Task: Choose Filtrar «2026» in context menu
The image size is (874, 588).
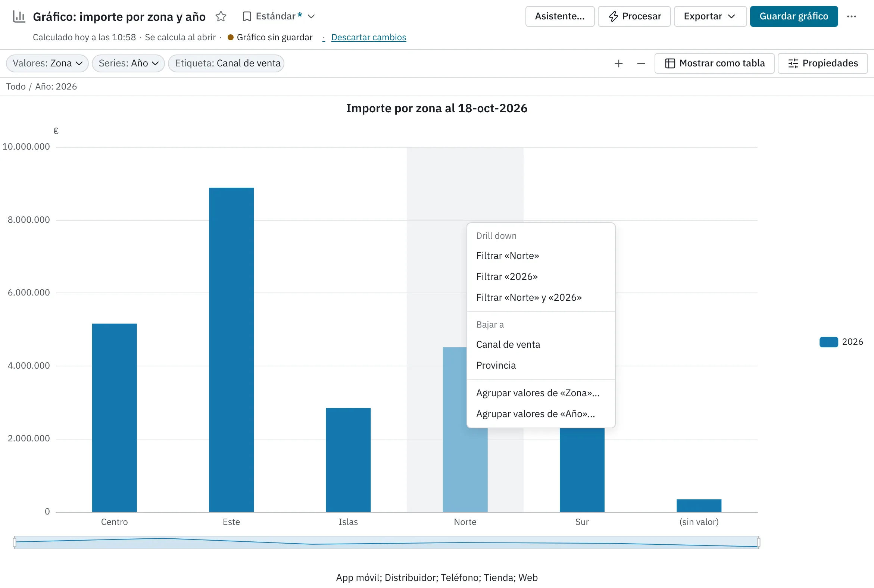Action: (x=541, y=277)
